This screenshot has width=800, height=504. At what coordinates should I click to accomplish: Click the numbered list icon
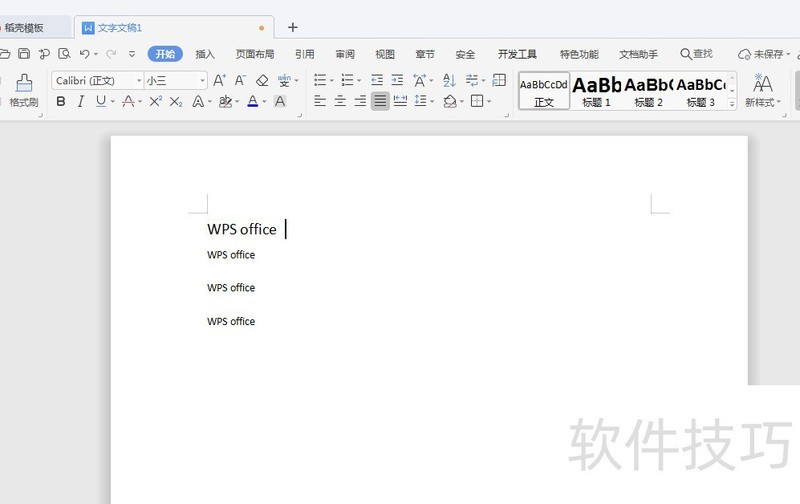pyautogui.click(x=347, y=80)
